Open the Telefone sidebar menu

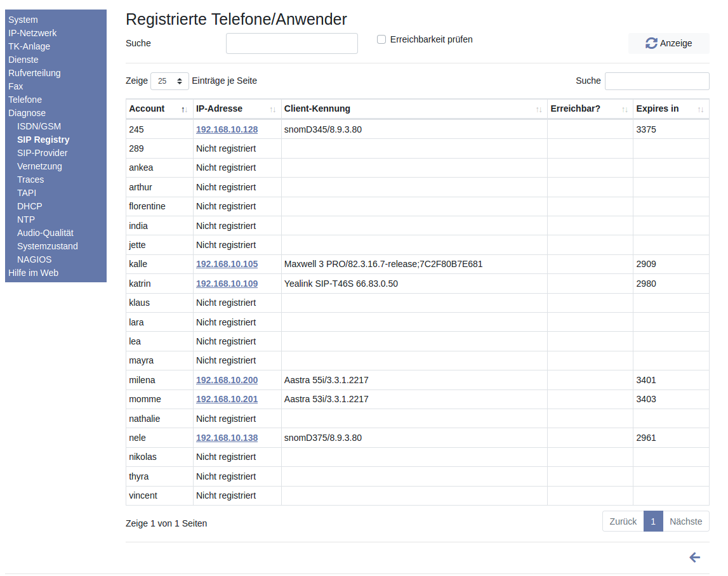[x=25, y=100]
